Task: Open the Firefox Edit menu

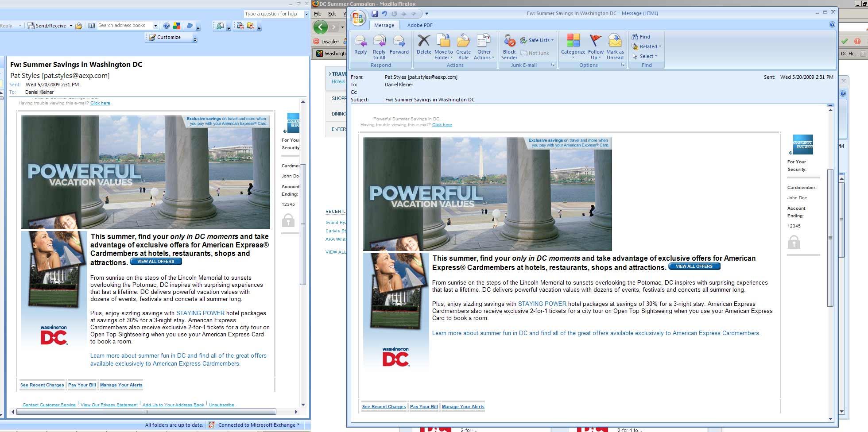Action: tap(332, 14)
